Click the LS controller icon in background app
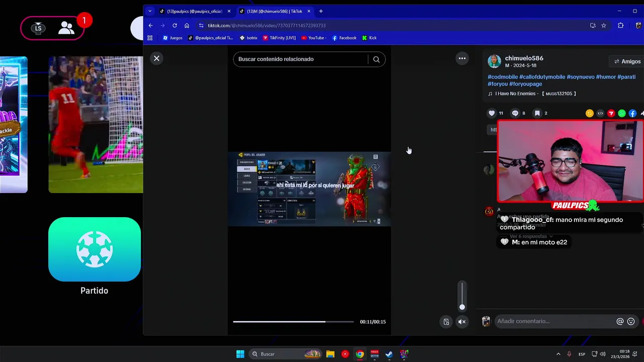 [38, 28]
